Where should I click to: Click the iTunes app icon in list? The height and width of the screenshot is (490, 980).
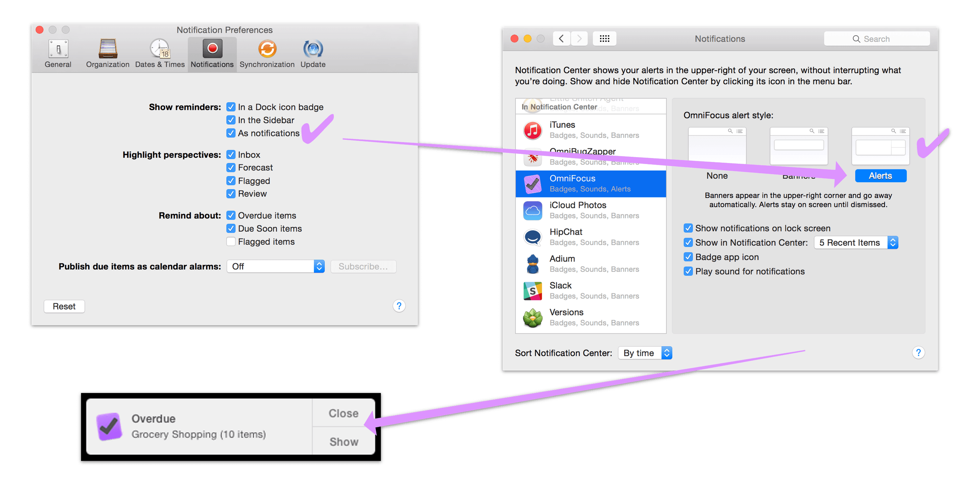(x=532, y=130)
